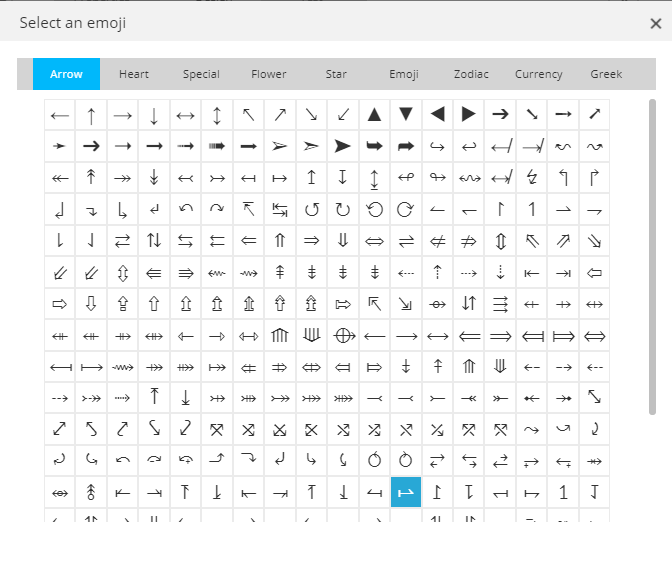Pick the up-down arrow in the first row
The image size is (672, 579).
[x=217, y=115]
